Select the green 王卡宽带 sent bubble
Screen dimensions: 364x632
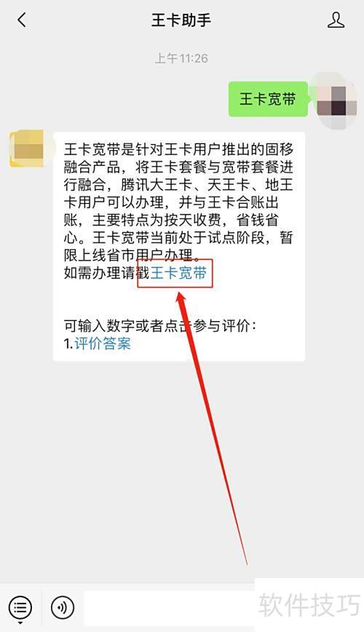click(x=268, y=99)
